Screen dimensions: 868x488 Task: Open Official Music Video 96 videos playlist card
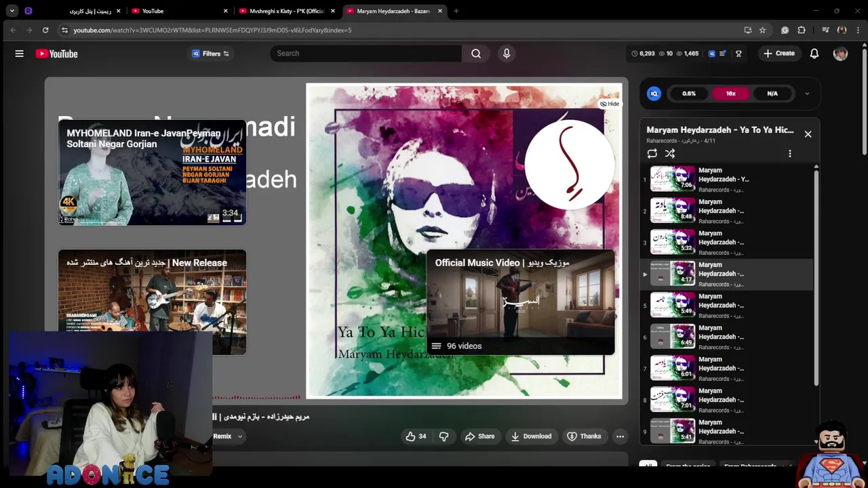tap(520, 302)
